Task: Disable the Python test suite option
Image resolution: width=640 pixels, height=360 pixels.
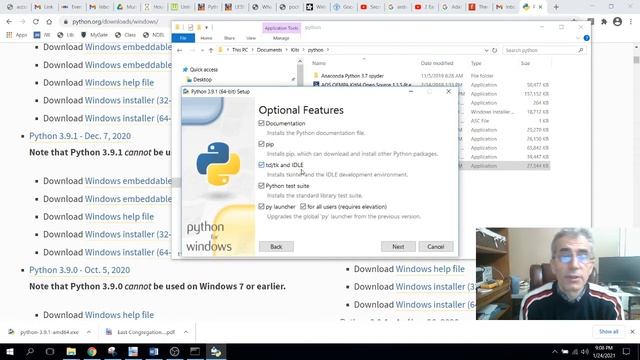Action: [261, 186]
